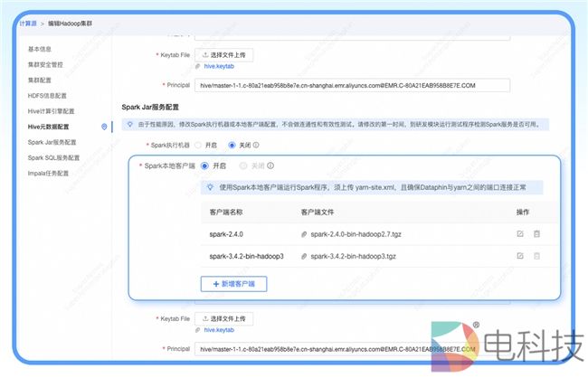Screen dimensions: 588x378
Task: Click the info icon beside Spark执行机器 关闭
Action: tap(256, 145)
